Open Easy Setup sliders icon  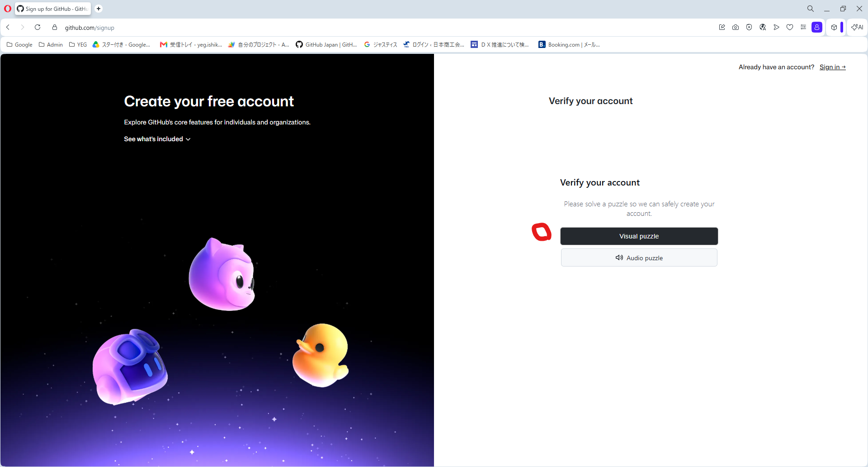803,28
